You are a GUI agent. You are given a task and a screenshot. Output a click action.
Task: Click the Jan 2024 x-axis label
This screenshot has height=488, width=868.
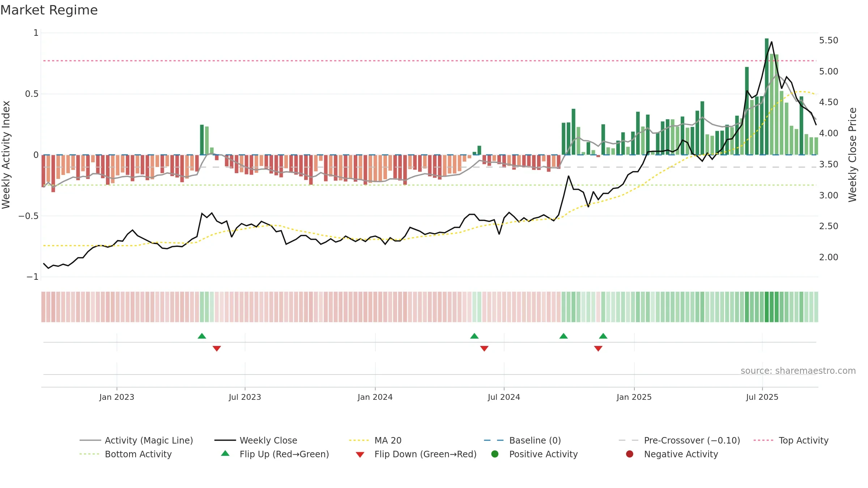point(375,397)
